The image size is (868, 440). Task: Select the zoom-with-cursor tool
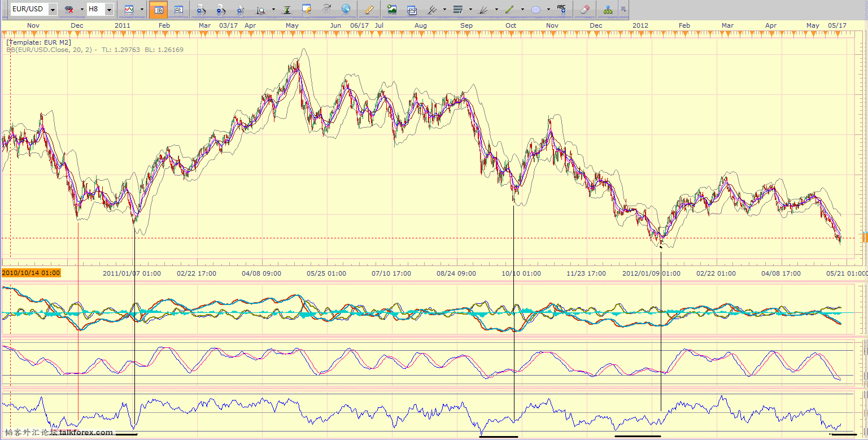pos(241,10)
